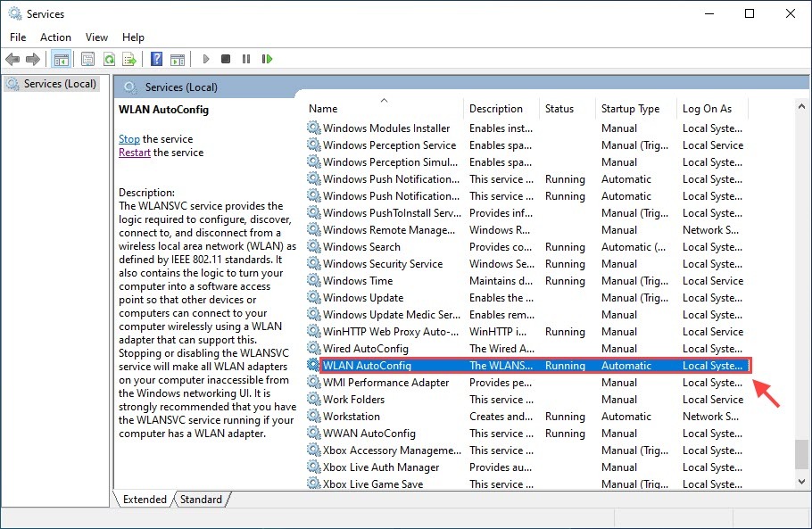Click the Manual startup type of Windows Security Service
This screenshot has height=529, width=812.
pos(619,264)
